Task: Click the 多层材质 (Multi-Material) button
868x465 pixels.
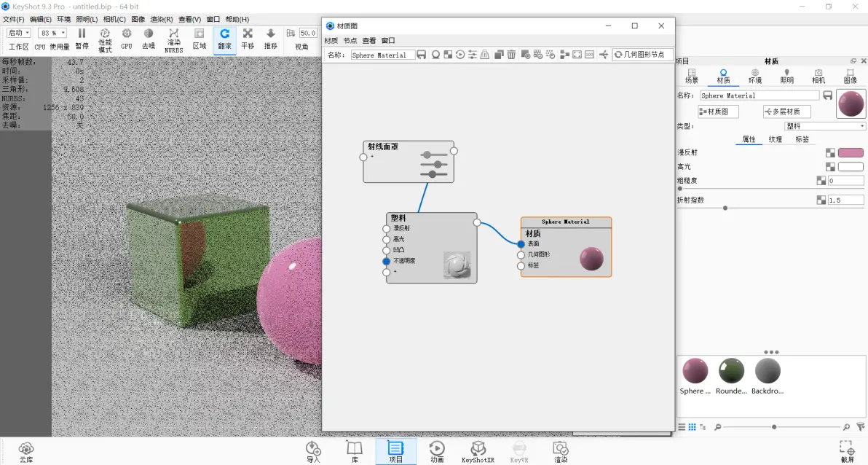Action: click(786, 112)
